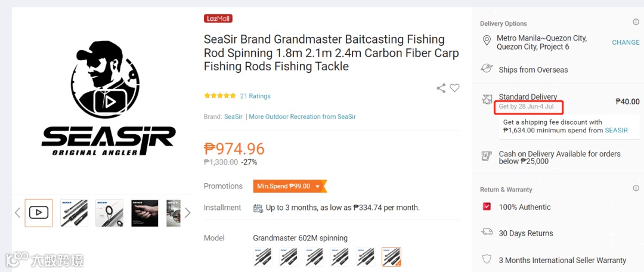Click the installment calendar icon
644x272 pixels.
point(258,208)
